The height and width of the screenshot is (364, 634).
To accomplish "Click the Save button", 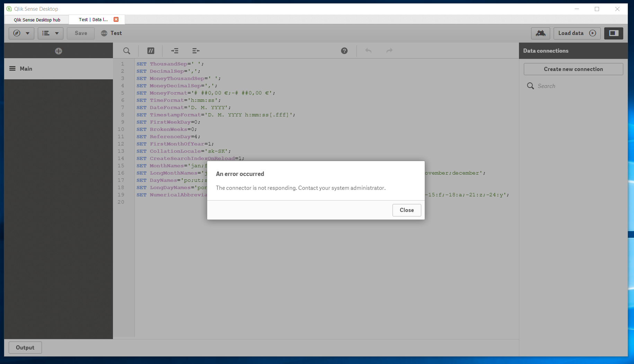I will 81,33.
